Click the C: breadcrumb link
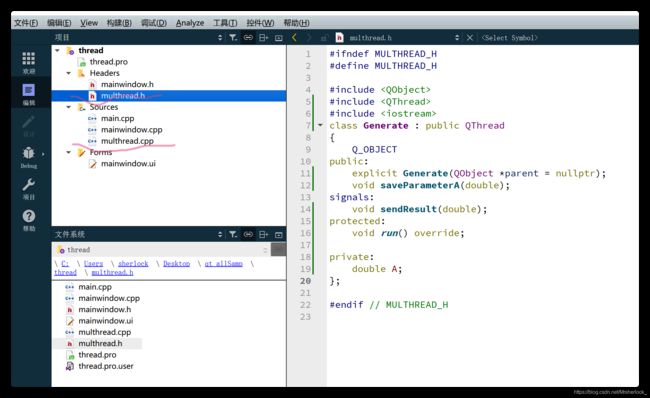The height and width of the screenshot is (398, 650). pos(65,264)
